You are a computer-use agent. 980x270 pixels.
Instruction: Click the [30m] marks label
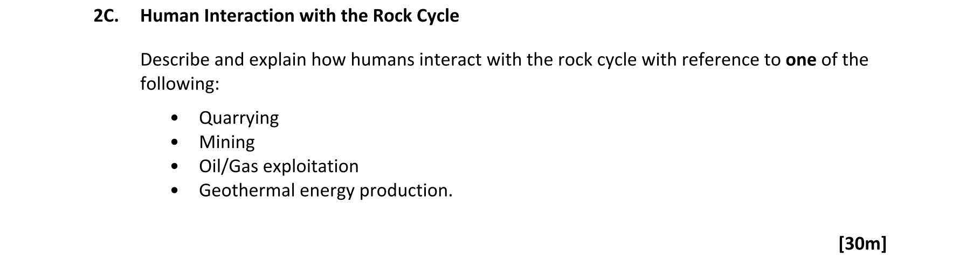pyautogui.click(x=862, y=244)
